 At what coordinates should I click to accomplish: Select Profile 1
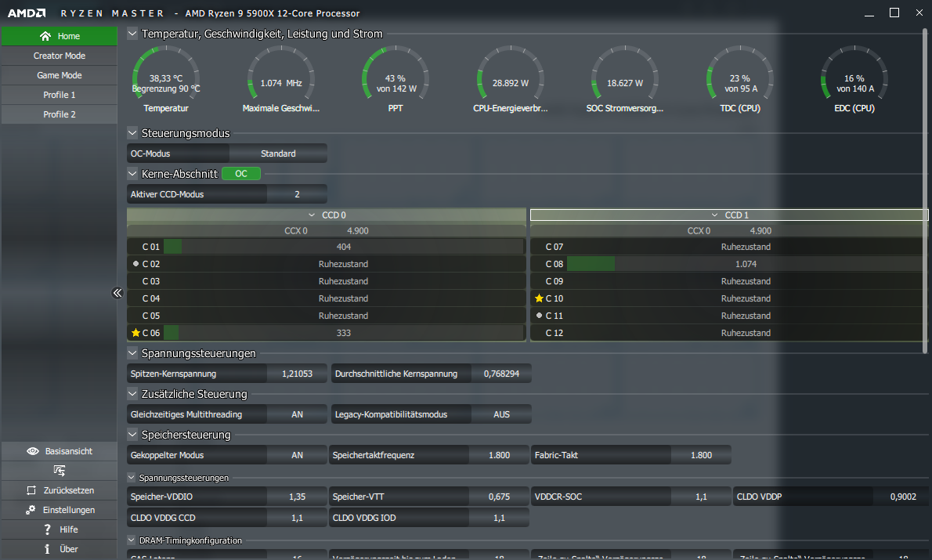click(60, 95)
